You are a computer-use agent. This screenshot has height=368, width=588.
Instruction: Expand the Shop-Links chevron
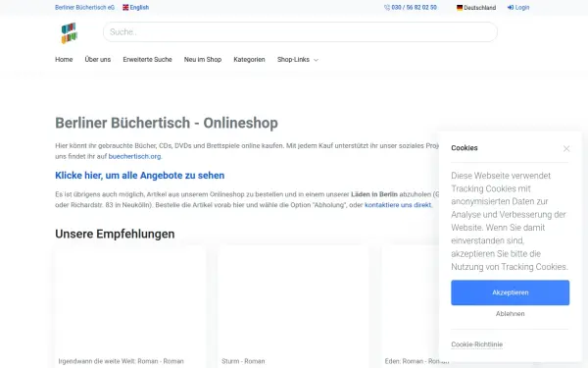pyautogui.click(x=317, y=60)
